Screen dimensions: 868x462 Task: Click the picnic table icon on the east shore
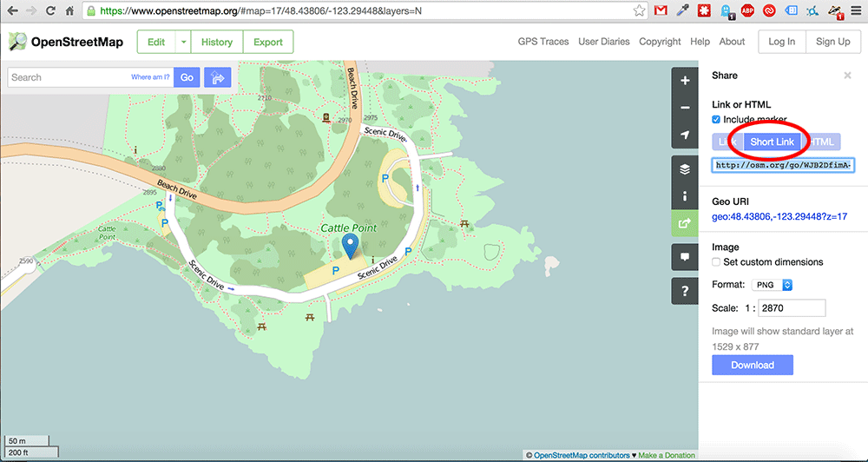tap(464, 223)
